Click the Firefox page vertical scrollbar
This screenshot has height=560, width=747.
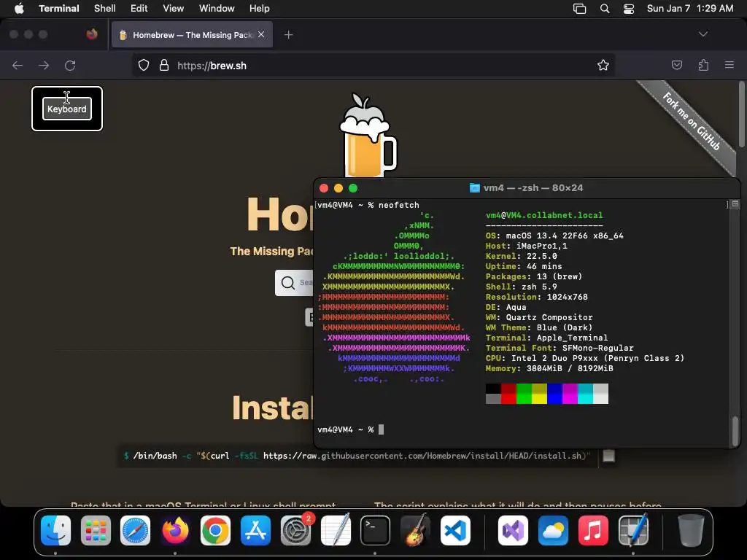pos(741,114)
